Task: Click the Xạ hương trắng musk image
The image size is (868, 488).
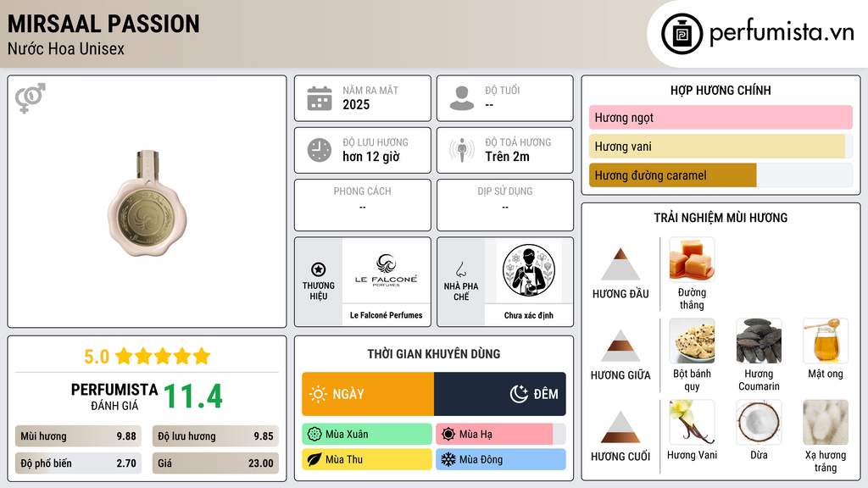Action: point(826,422)
